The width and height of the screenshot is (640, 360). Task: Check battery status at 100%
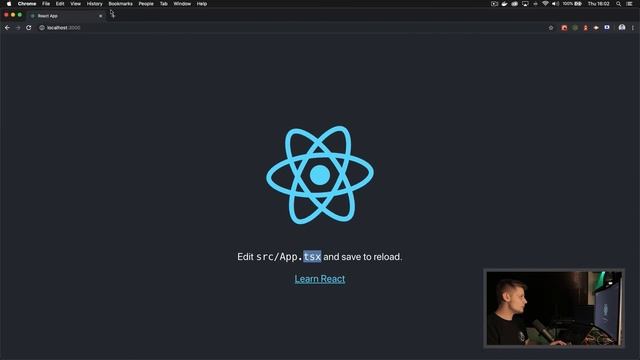coord(572,4)
